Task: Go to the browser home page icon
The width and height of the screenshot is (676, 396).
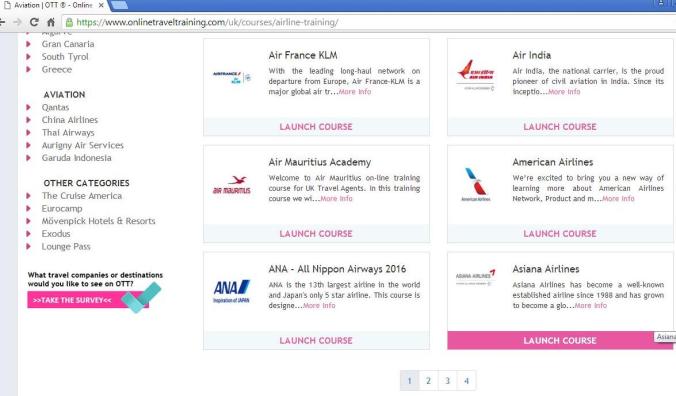Action: pyautogui.click(x=51, y=22)
